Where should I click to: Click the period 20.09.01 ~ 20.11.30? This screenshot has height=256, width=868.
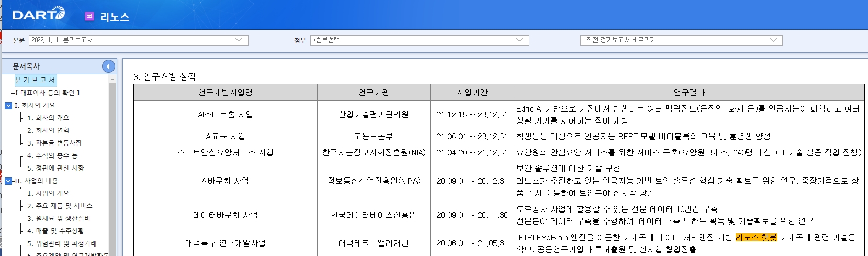tap(472, 215)
